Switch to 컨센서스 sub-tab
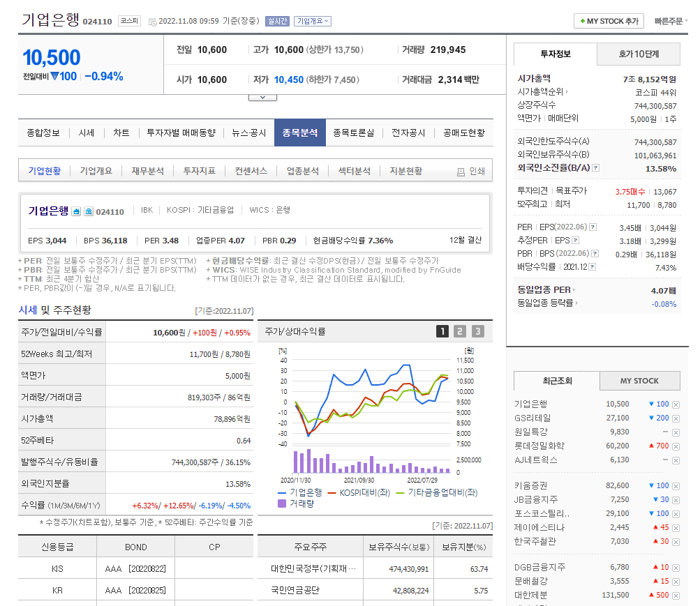 pyautogui.click(x=251, y=172)
